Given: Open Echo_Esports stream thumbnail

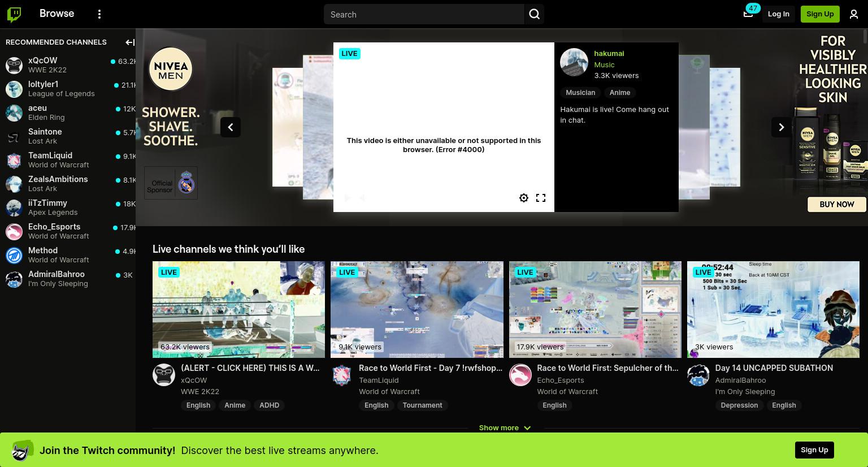Looking at the screenshot, I should pyautogui.click(x=595, y=309).
